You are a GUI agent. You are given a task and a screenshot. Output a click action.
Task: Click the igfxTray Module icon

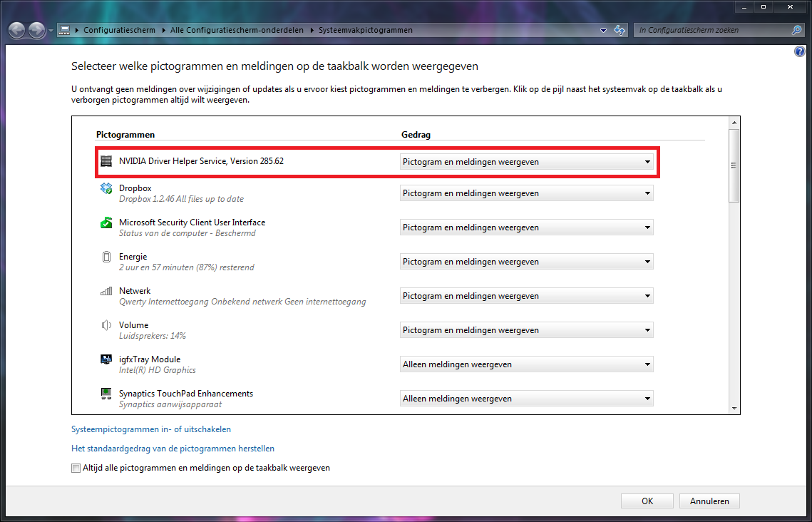point(106,359)
